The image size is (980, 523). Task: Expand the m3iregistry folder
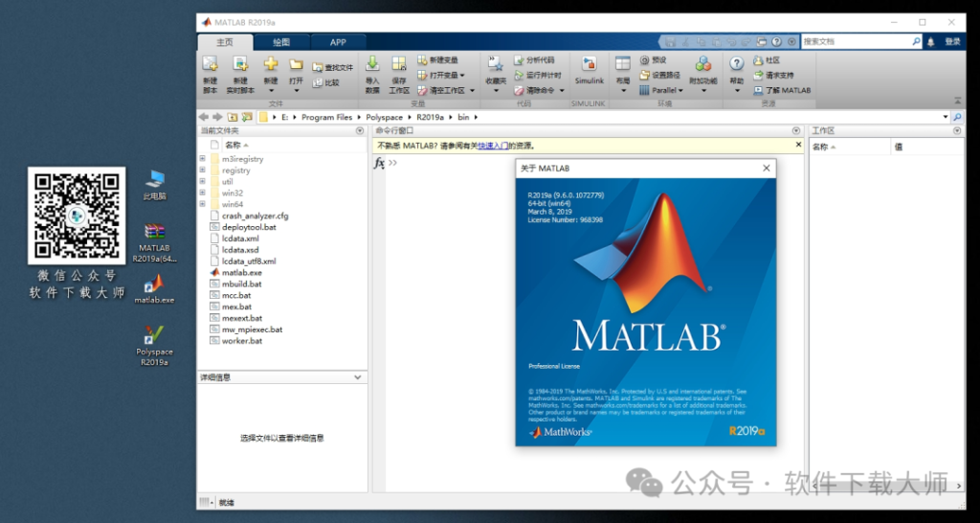pos(202,159)
